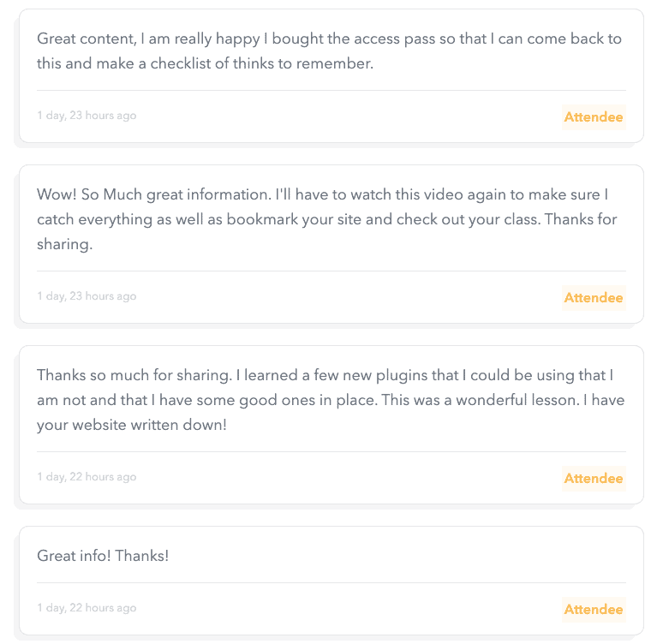
Task: Click the timestamp below the "Wow!" comment
Action: tap(87, 296)
